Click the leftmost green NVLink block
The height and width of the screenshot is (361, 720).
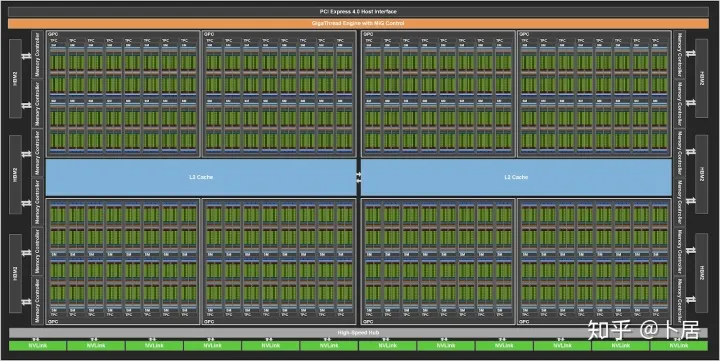click(x=37, y=345)
